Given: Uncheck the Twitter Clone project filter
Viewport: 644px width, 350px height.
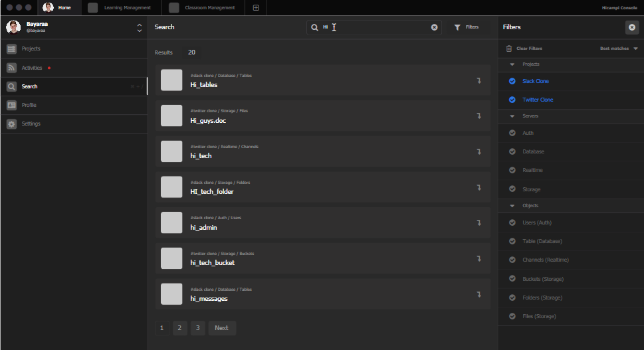Looking at the screenshot, I should pyautogui.click(x=512, y=100).
